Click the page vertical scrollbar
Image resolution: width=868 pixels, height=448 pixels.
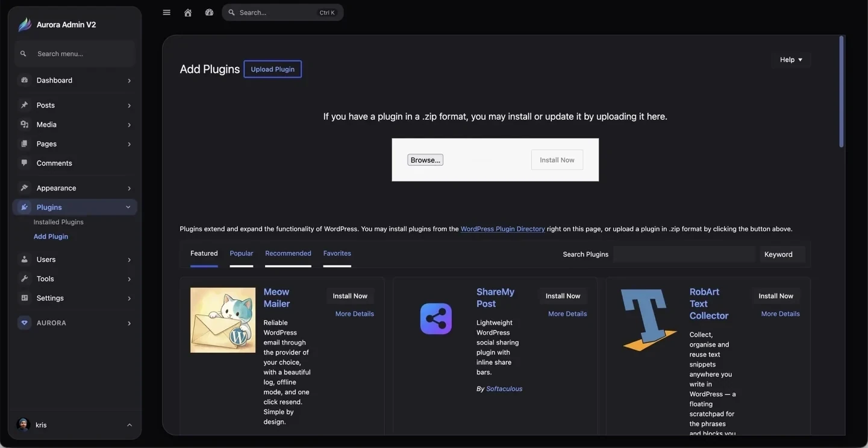(841, 91)
